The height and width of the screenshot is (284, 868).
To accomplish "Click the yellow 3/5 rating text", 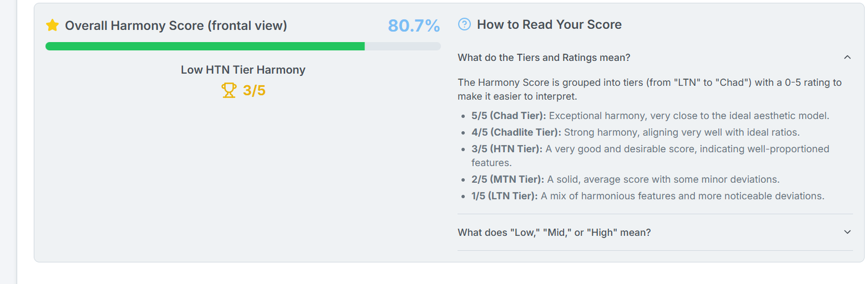I will coord(254,90).
